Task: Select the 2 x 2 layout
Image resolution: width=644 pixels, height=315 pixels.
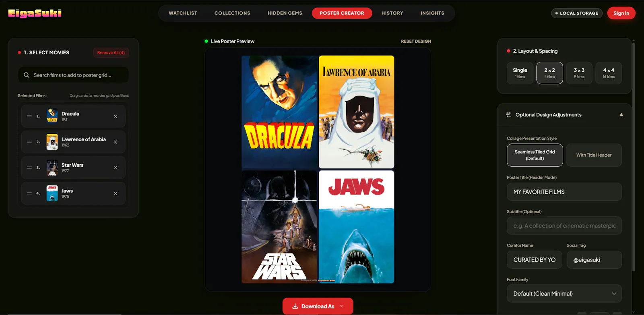Action: pos(549,73)
